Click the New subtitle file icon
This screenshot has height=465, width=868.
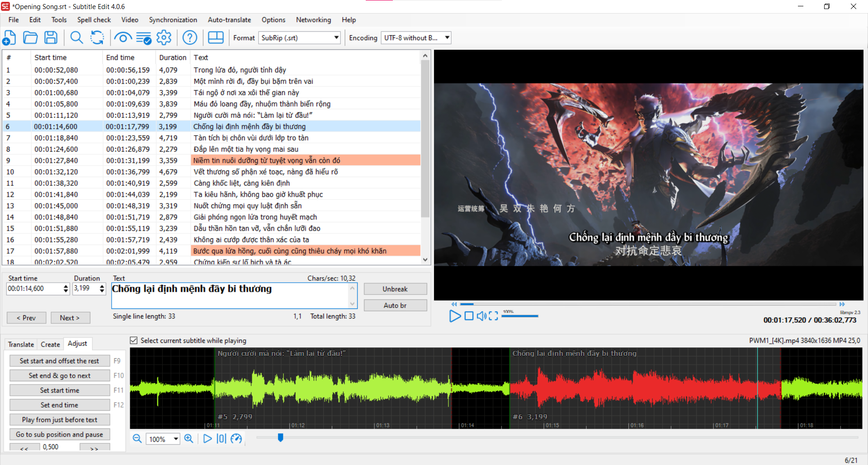[9, 38]
